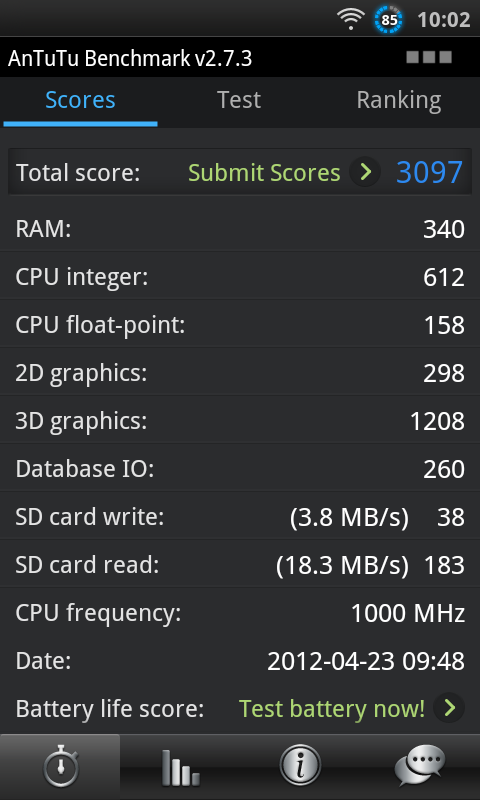Viewport: 480px width, 800px height.
Task: Select the RAM score row
Action: pyautogui.click(x=240, y=229)
